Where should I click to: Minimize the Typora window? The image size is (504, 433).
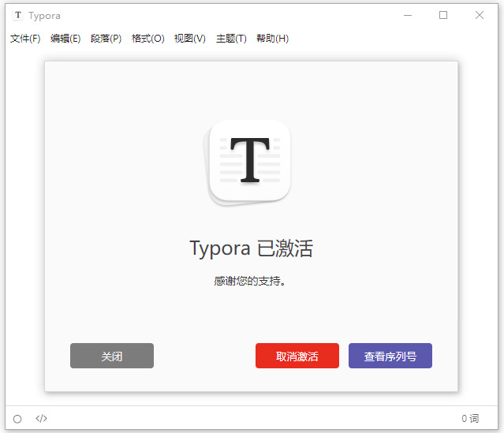pyautogui.click(x=408, y=15)
